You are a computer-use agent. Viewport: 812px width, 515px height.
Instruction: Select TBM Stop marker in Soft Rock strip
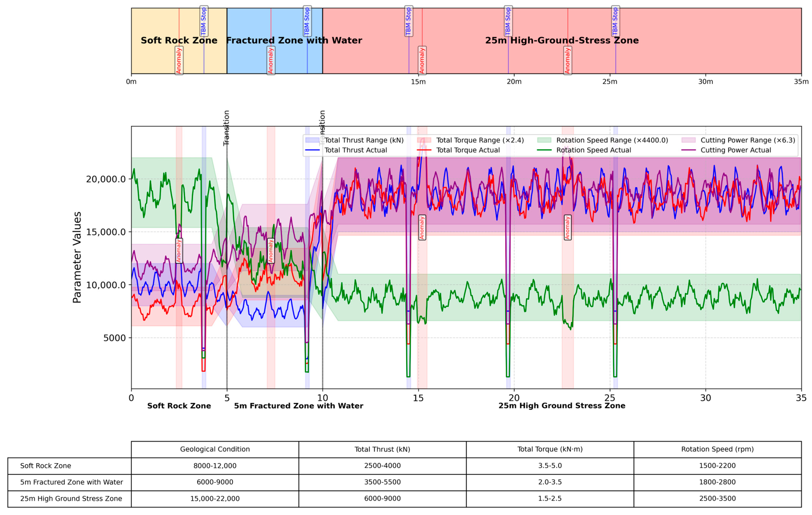pos(204,21)
